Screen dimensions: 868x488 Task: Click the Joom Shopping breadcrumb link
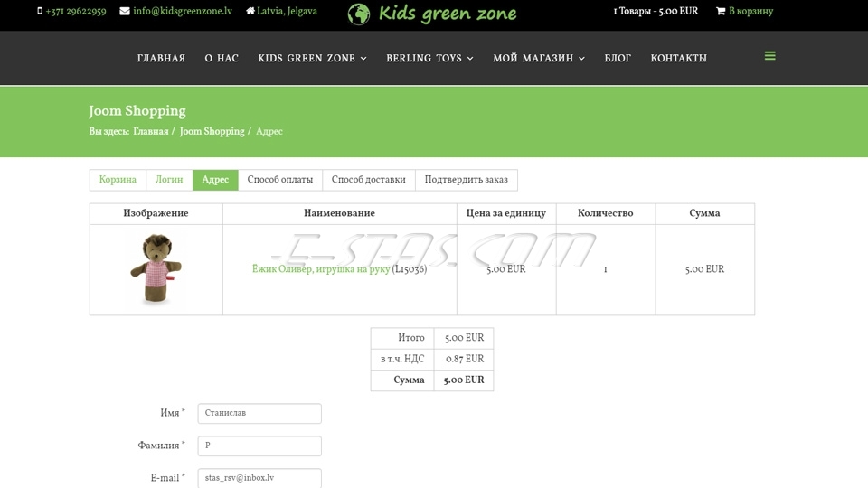pyautogui.click(x=212, y=131)
